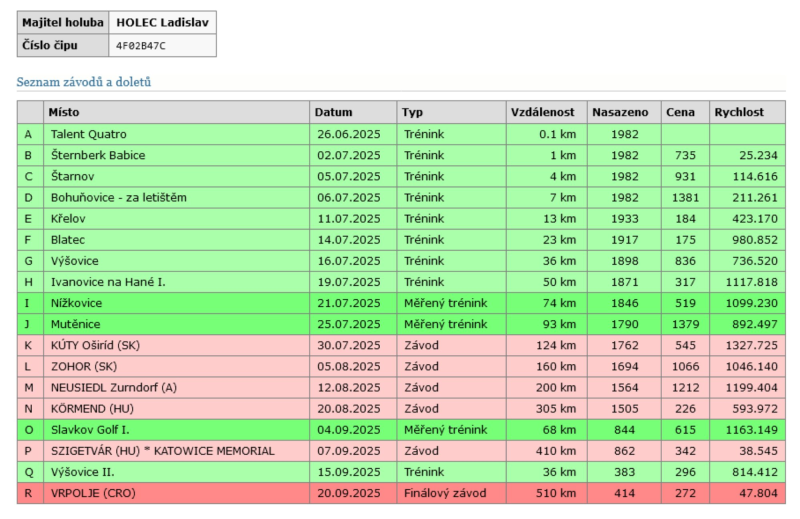Click the 'Datum' column header

(333, 112)
